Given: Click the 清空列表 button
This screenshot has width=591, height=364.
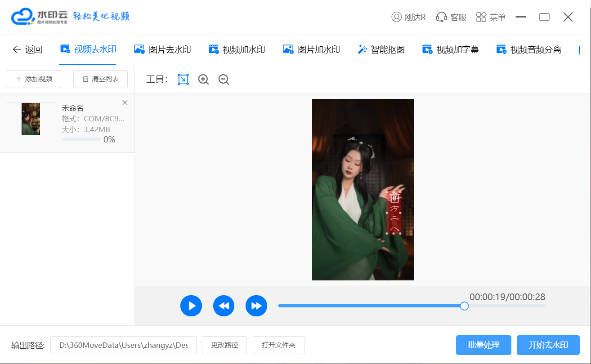Looking at the screenshot, I should tap(100, 79).
